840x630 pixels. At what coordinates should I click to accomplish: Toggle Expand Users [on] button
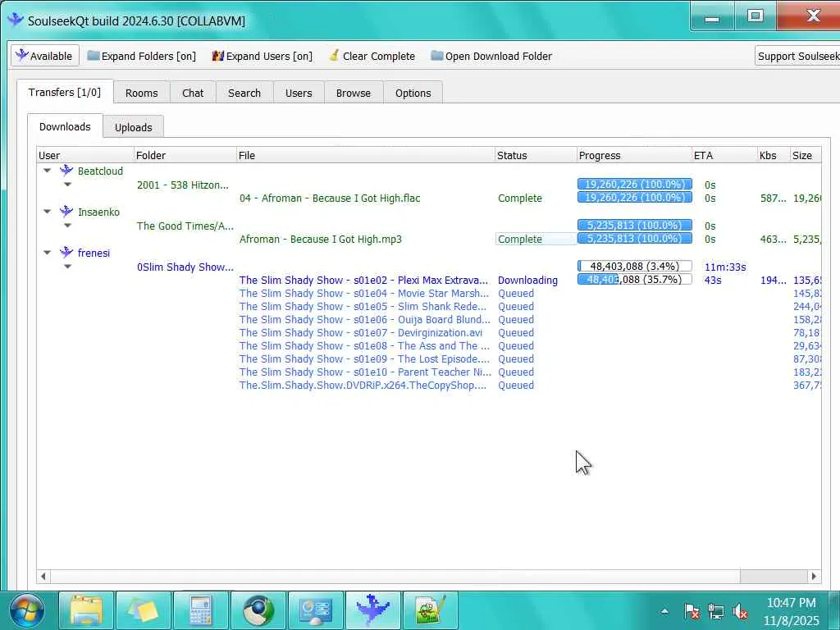tap(262, 56)
